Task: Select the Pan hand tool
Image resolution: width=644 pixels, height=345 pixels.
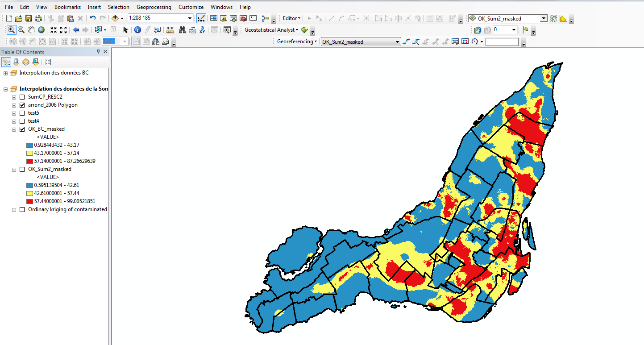Action: 31,30
